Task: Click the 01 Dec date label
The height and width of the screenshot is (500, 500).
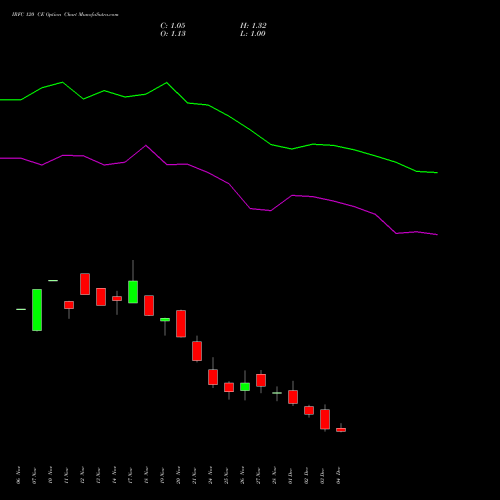Action: point(290,475)
